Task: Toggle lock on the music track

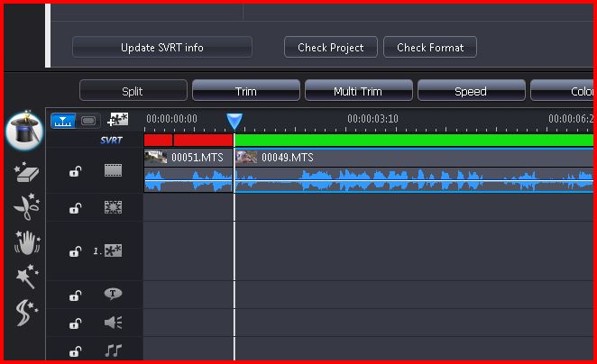Action: (x=75, y=351)
